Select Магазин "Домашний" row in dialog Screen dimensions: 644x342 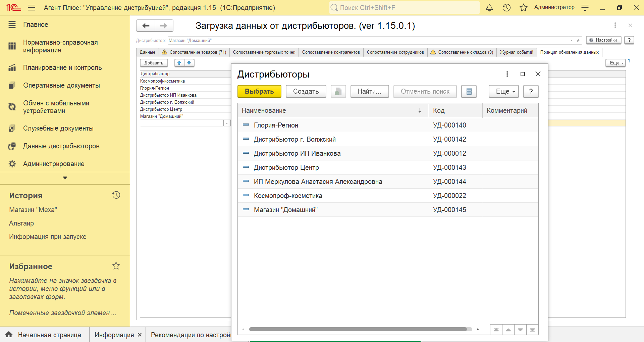pyautogui.click(x=388, y=210)
